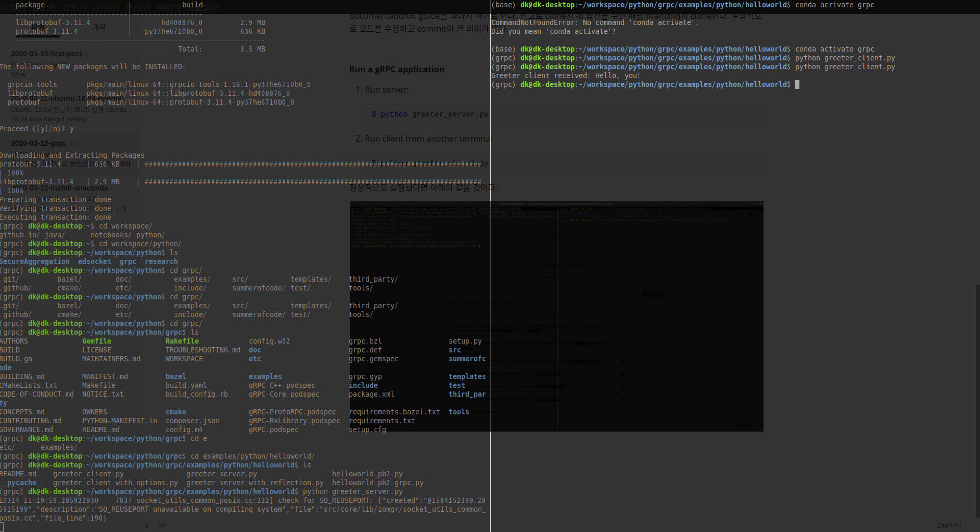
Task: Click the terminal cursor block after the last prompt
Action: click(x=797, y=84)
